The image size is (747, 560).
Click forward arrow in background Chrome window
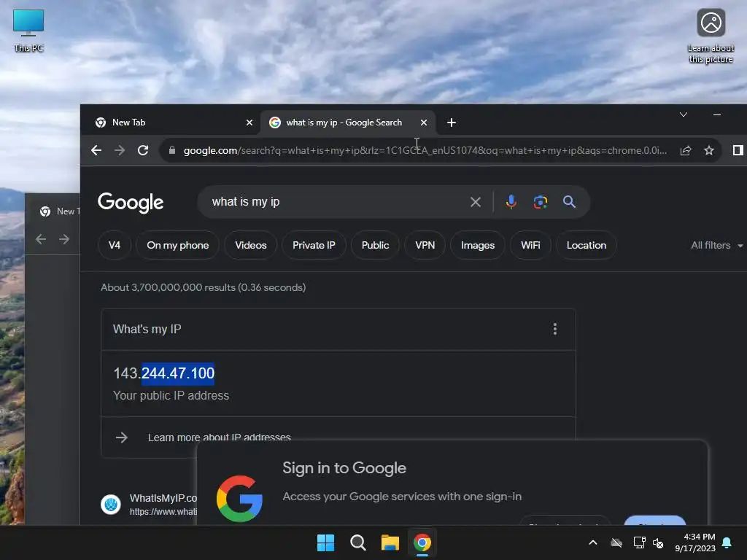tap(64, 239)
